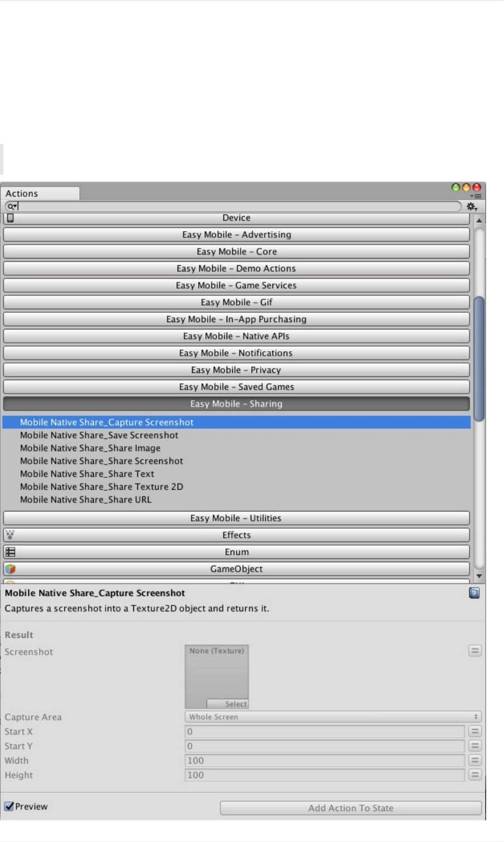Open help for Capture Screenshot action
The width and height of the screenshot is (504, 842).
tap(474, 593)
